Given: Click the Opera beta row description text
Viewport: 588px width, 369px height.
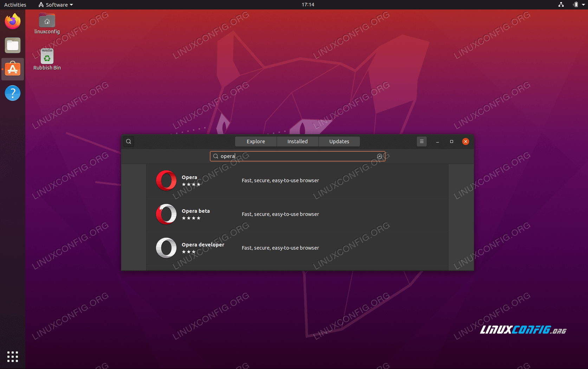Looking at the screenshot, I should tap(280, 214).
